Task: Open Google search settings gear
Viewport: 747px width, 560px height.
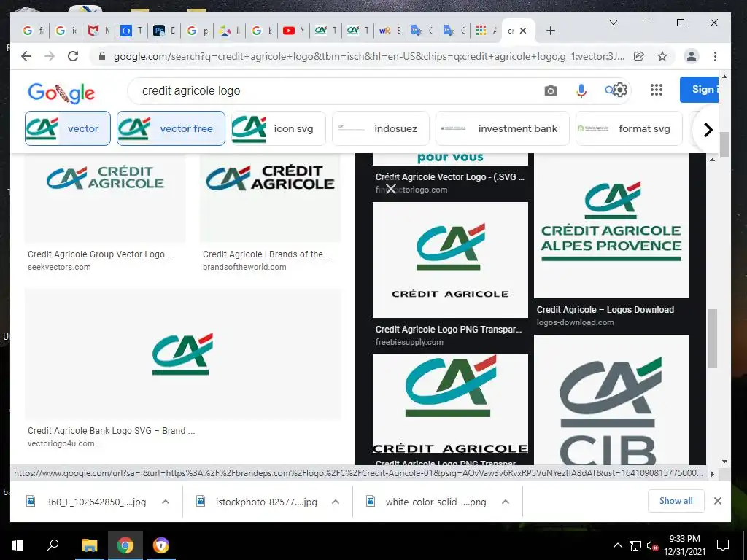Action: 619,90
